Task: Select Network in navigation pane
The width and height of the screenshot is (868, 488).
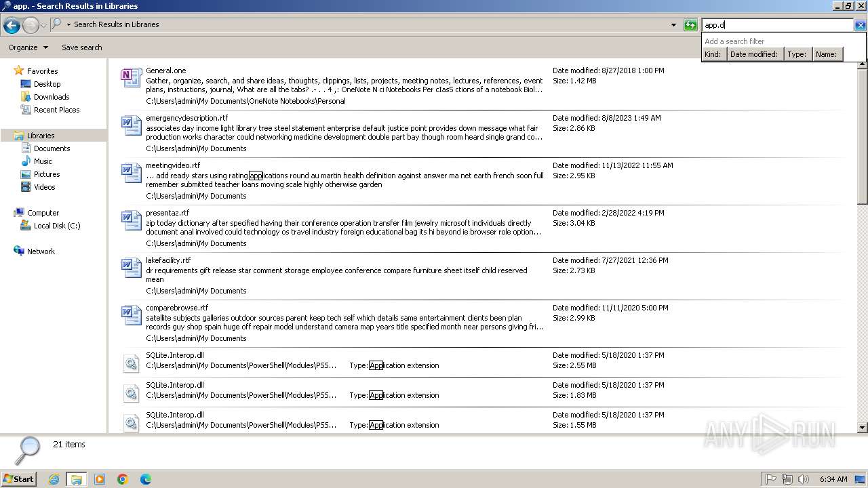Action: coord(41,251)
